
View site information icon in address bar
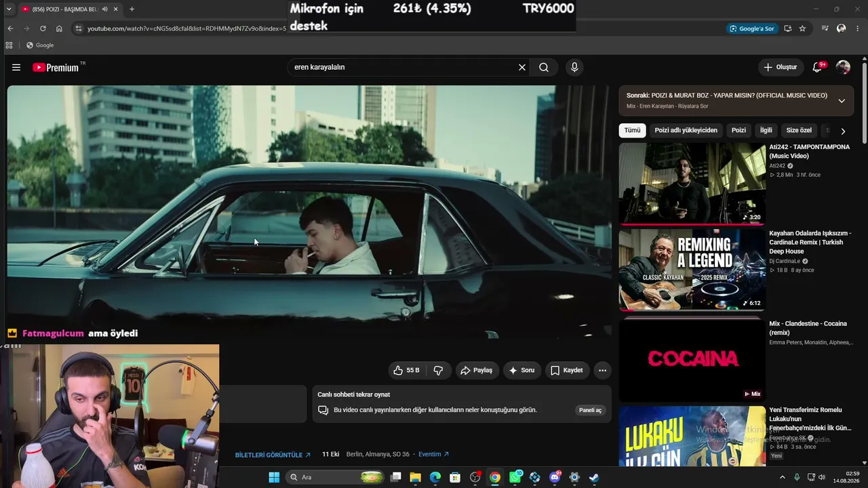(x=79, y=28)
